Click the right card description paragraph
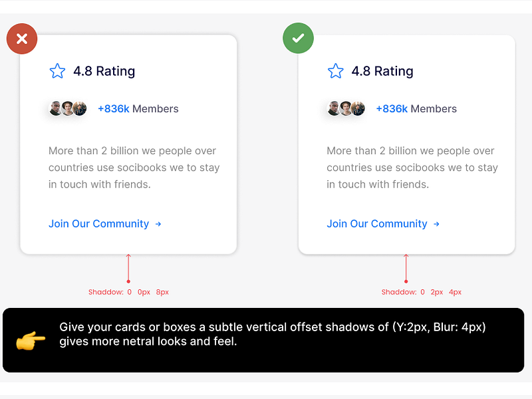Viewport: 532px width, 399px height. [x=412, y=168]
